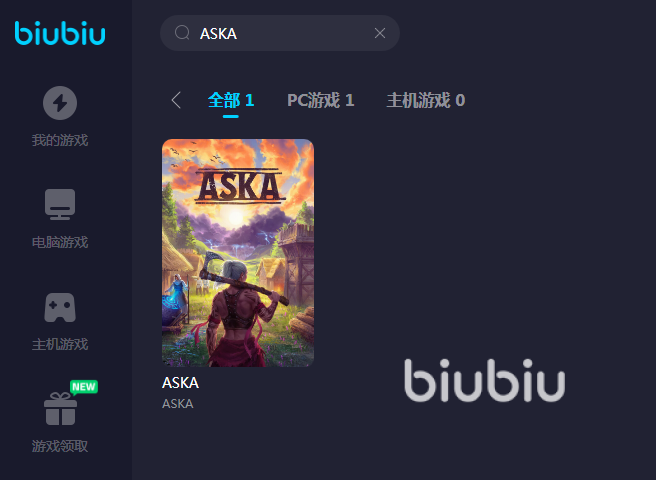This screenshot has width=656, height=480.
Task: Select the gamepad 主机游戏 icon
Action: [x=60, y=308]
